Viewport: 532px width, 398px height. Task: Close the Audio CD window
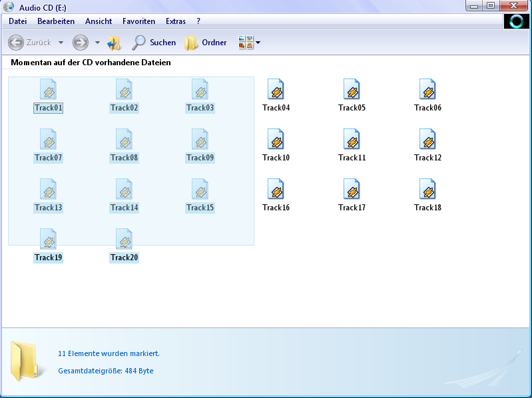(x=513, y=6)
